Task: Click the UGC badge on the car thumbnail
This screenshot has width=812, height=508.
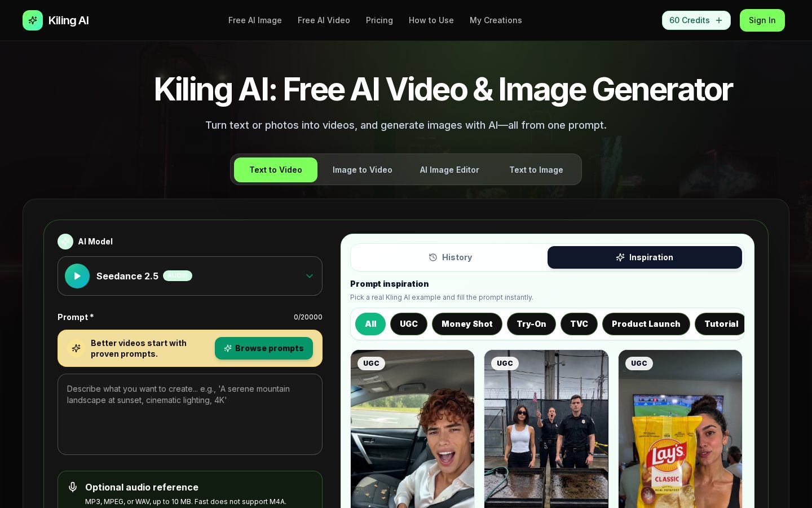Action: (x=371, y=364)
